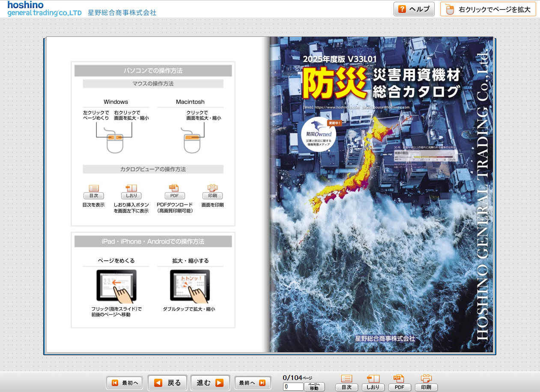540x392 pixels.
Task: Click the Macintosh mouse illustration
Action: (x=192, y=140)
